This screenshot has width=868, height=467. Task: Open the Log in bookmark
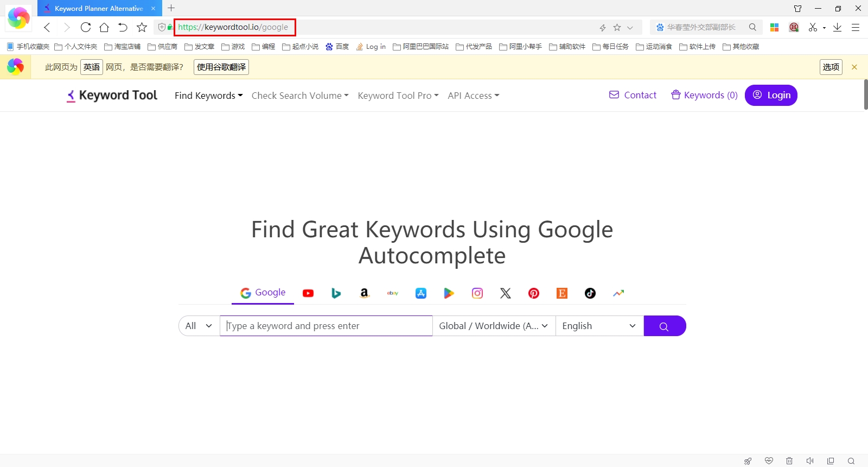(371, 47)
